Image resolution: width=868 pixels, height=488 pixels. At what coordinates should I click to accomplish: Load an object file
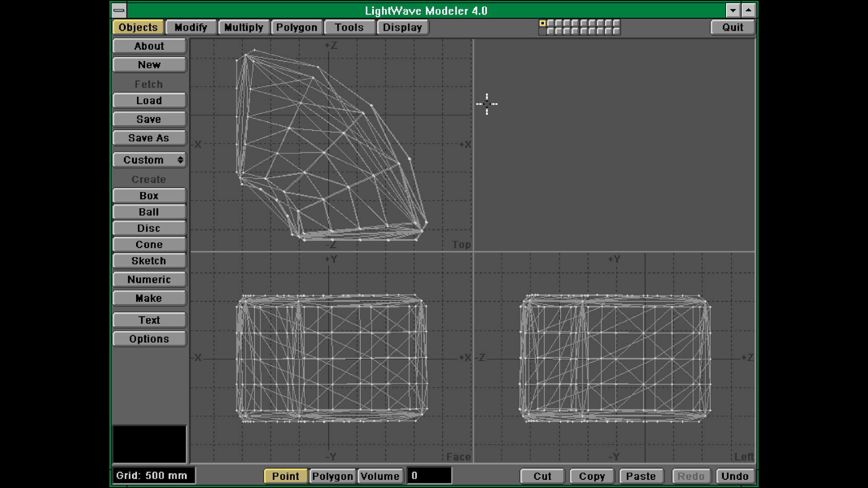click(149, 100)
